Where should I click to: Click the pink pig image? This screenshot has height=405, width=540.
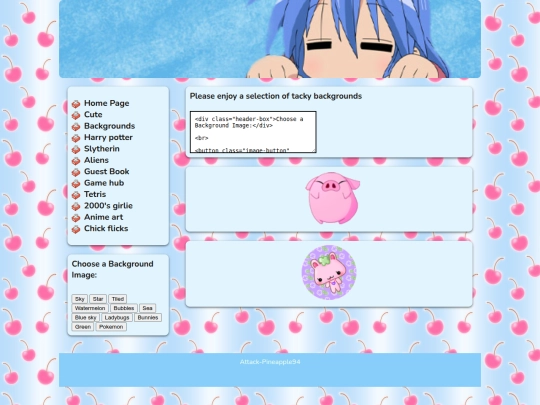[332, 198]
